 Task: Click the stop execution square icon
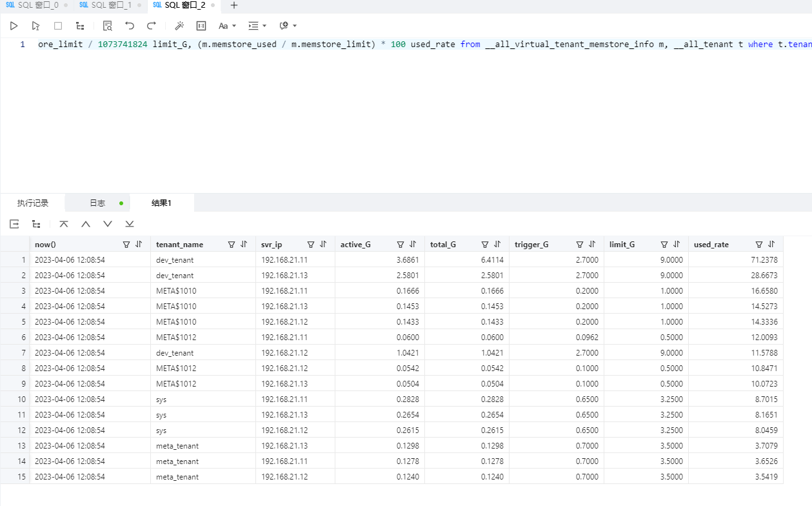(x=58, y=26)
